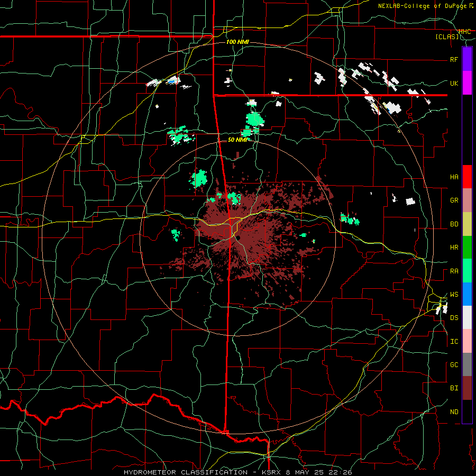The height and width of the screenshot is (476, 476).
Task: Click the 'HR' legend label
Action: (454, 248)
